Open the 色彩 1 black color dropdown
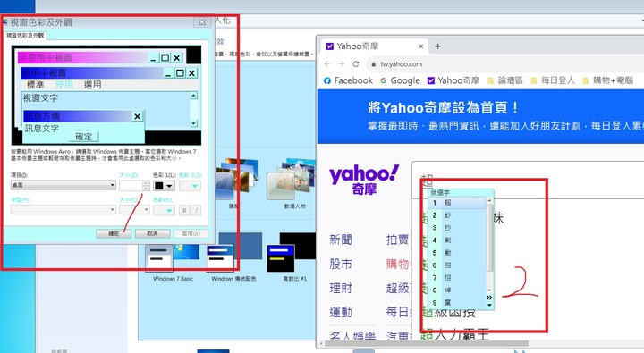 164,186
